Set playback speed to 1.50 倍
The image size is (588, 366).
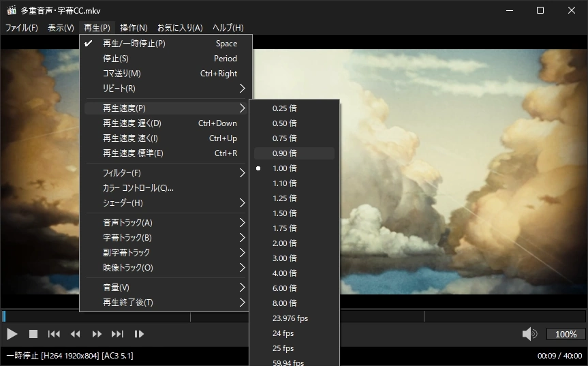tap(294, 213)
